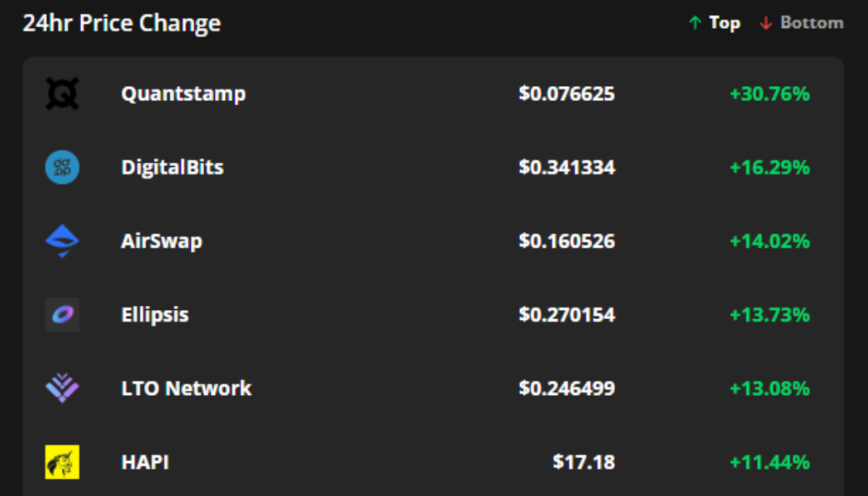Select the $0.270154 Ellipsis price
The width and height of the screenshot is (868, 496).
pos(568,314)
